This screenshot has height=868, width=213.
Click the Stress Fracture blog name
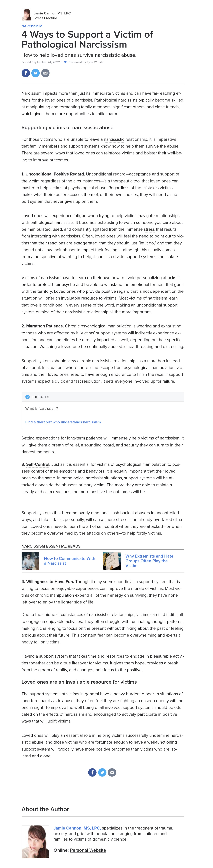(45, 18)
